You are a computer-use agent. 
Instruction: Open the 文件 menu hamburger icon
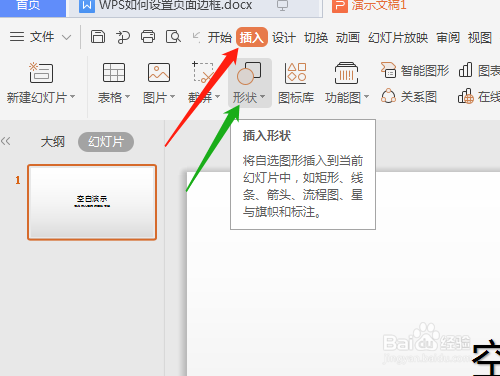tap(17, 36)
